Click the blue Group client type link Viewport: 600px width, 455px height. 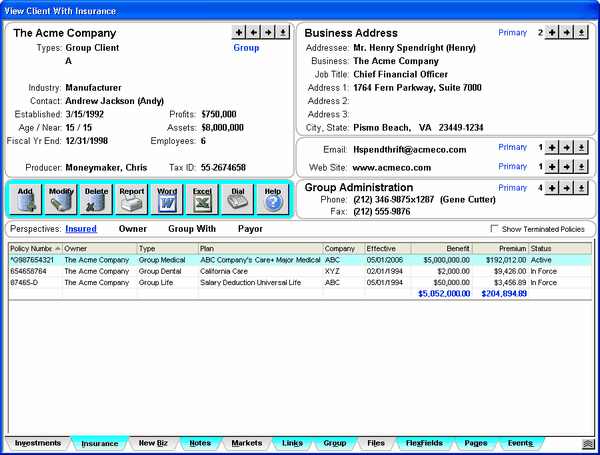coord(245,47)
